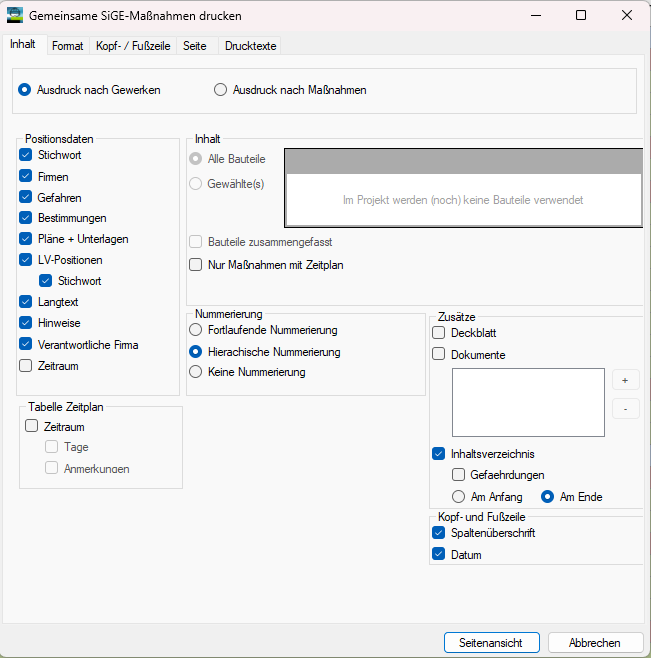
Task: Switch to the Format tab
Action: pyautogui.click(x=68, y=46)
